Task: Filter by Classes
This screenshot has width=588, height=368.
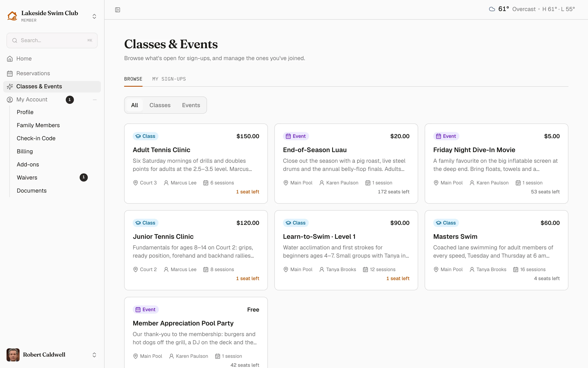Action: coord(160,105)
